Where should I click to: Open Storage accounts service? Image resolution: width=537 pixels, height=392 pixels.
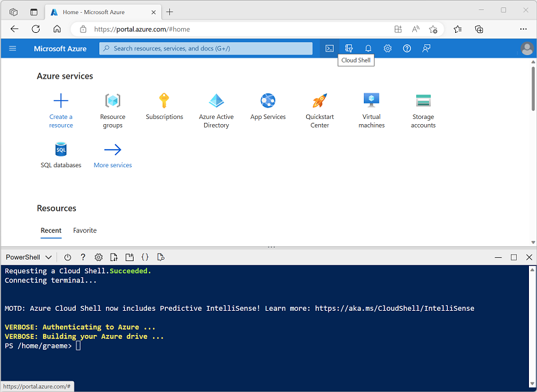(x=423, y=101)
